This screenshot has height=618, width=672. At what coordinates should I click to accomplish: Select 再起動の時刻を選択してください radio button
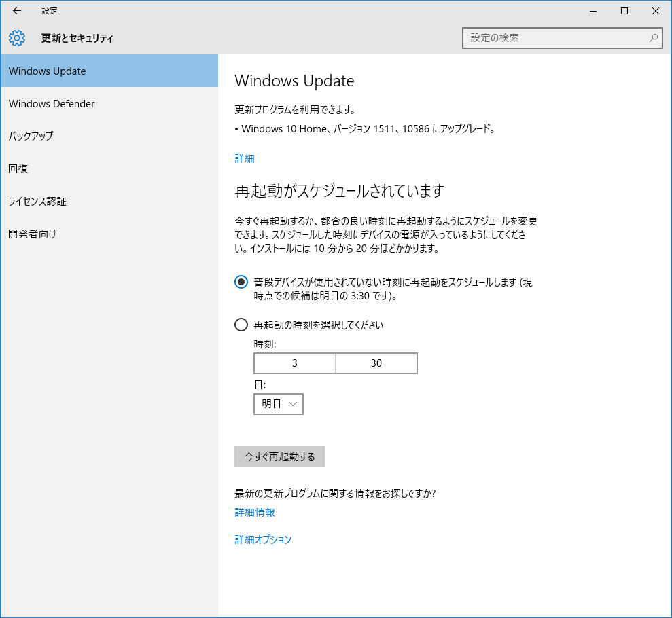click(241, 325)
